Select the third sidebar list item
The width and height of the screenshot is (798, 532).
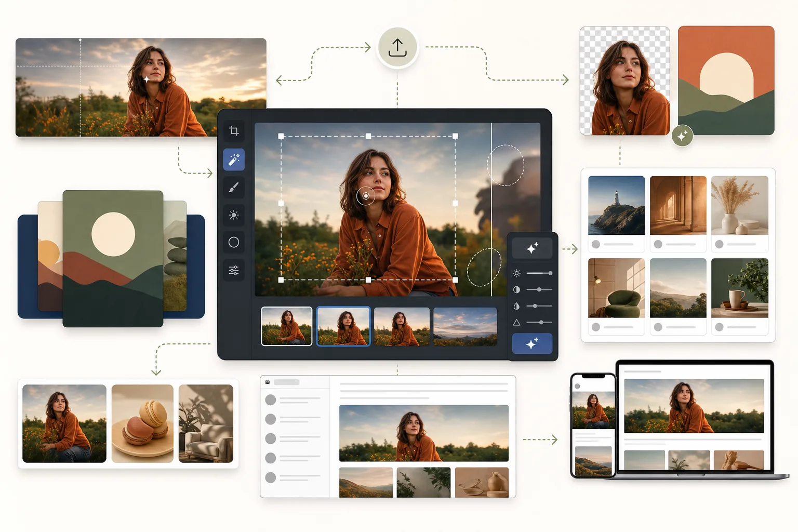(294, 438)
